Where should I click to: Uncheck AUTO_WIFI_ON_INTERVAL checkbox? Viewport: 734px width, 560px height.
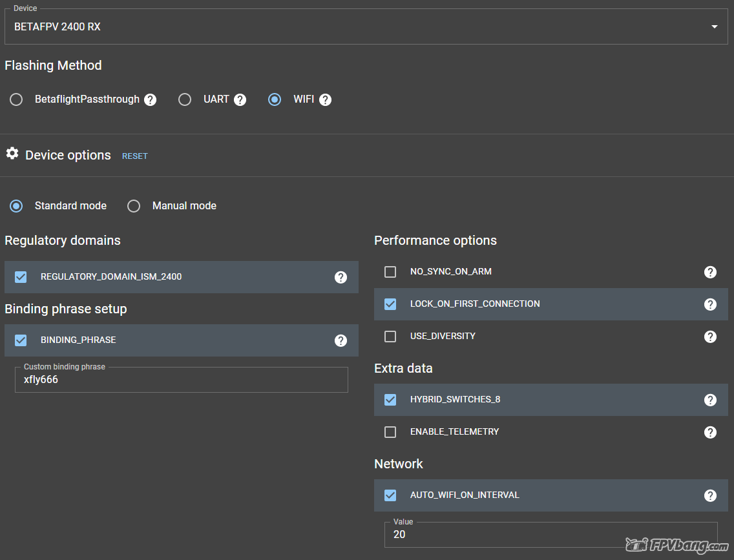pos(390,495)
